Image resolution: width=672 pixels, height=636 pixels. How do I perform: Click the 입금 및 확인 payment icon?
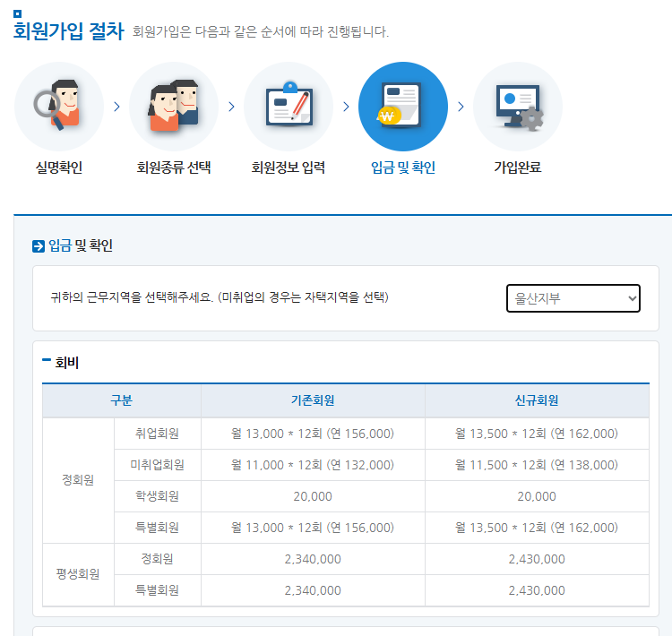pyautogui.click(x=403, y=107)
